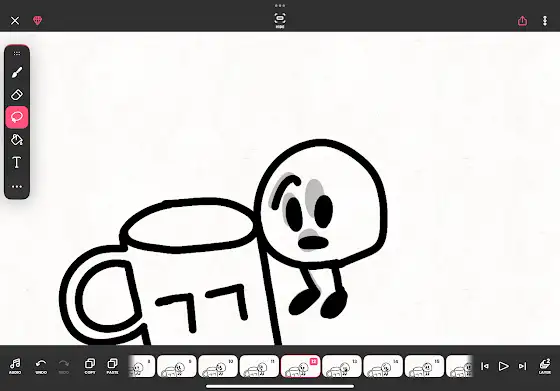Open the vertical three-dot options menu

pos(545,21)
